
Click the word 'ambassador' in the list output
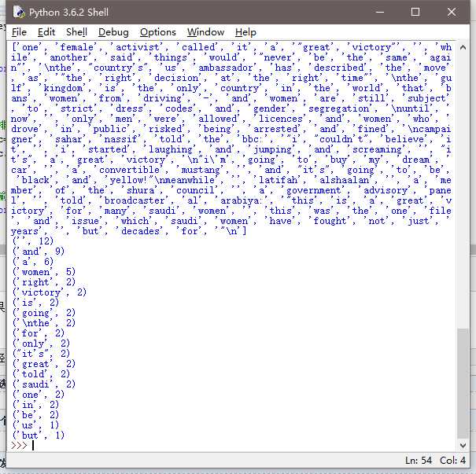coord(226,68)
